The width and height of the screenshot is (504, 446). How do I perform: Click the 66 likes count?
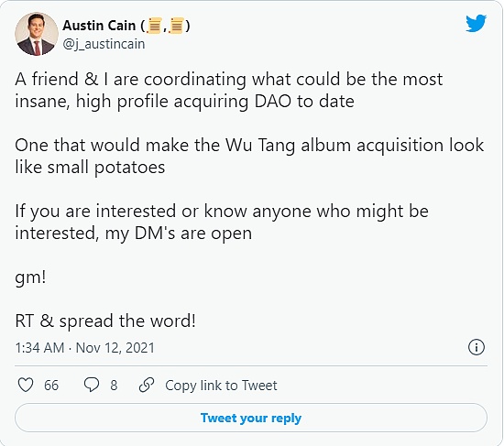pos(51,386)
